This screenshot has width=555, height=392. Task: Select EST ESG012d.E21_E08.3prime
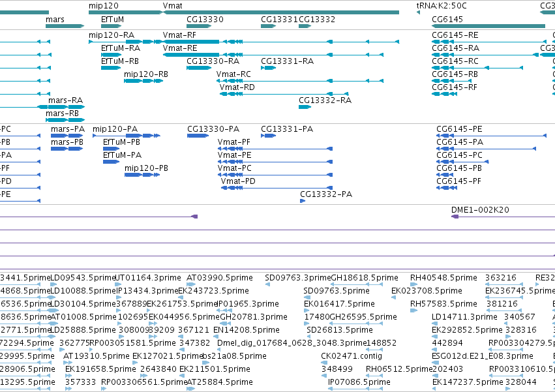(483, 356)
